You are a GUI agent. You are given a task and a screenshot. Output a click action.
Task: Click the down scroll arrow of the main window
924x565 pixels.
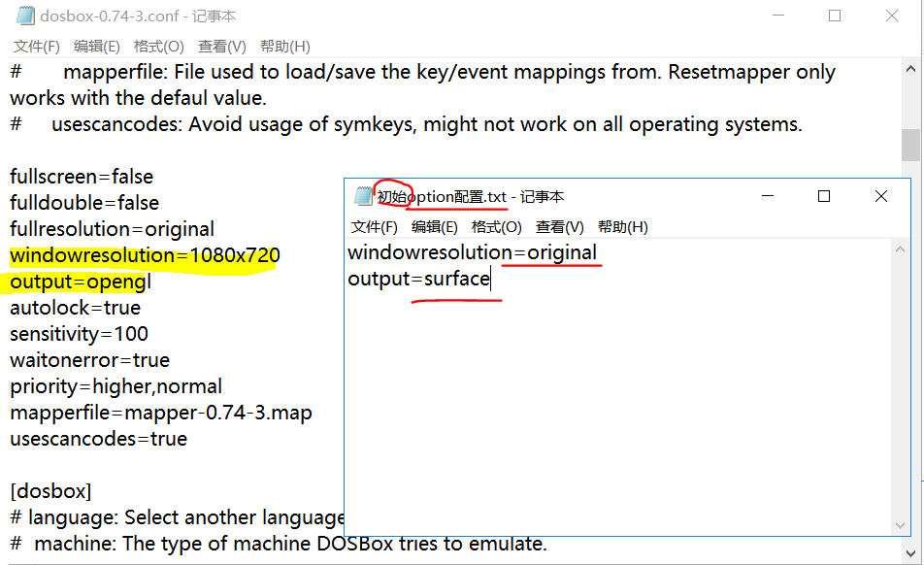(x=911, y=555)
